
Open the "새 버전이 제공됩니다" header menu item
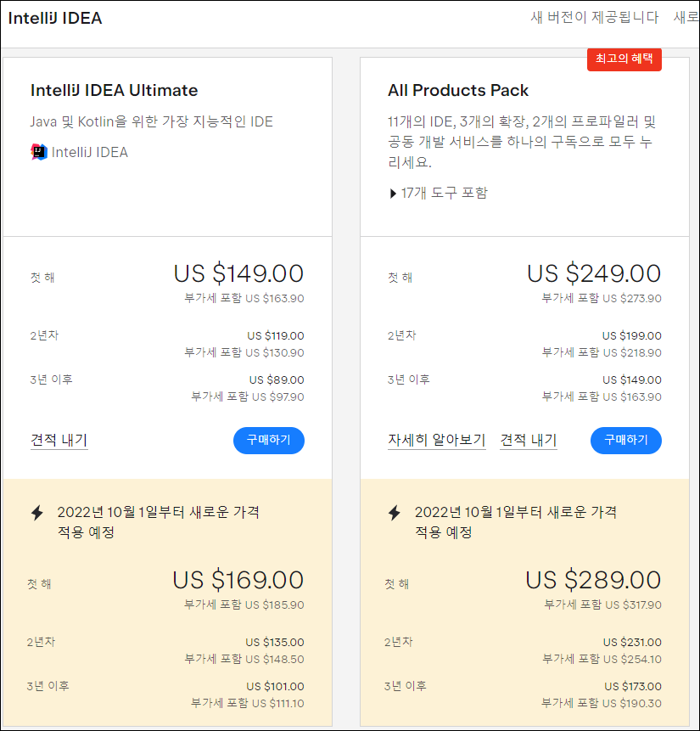pyautogui.click(x=594, y=17)
